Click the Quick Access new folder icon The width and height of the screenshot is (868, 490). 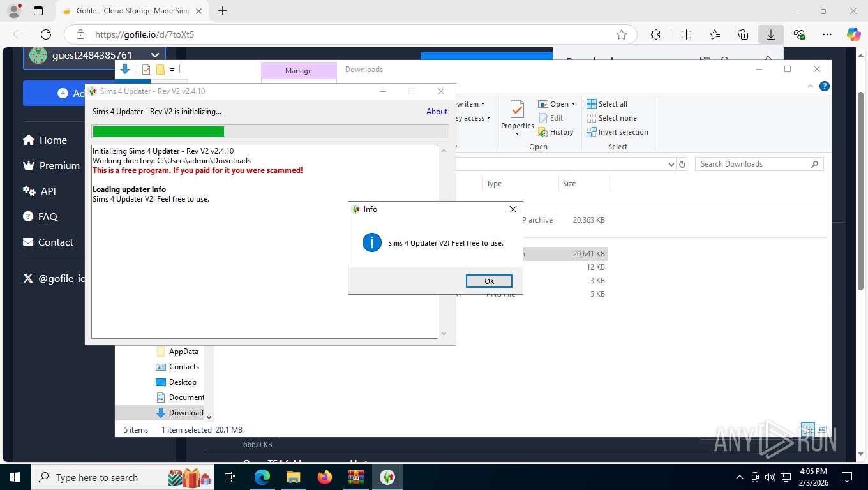pyautogui.click(x=161, y=70)
